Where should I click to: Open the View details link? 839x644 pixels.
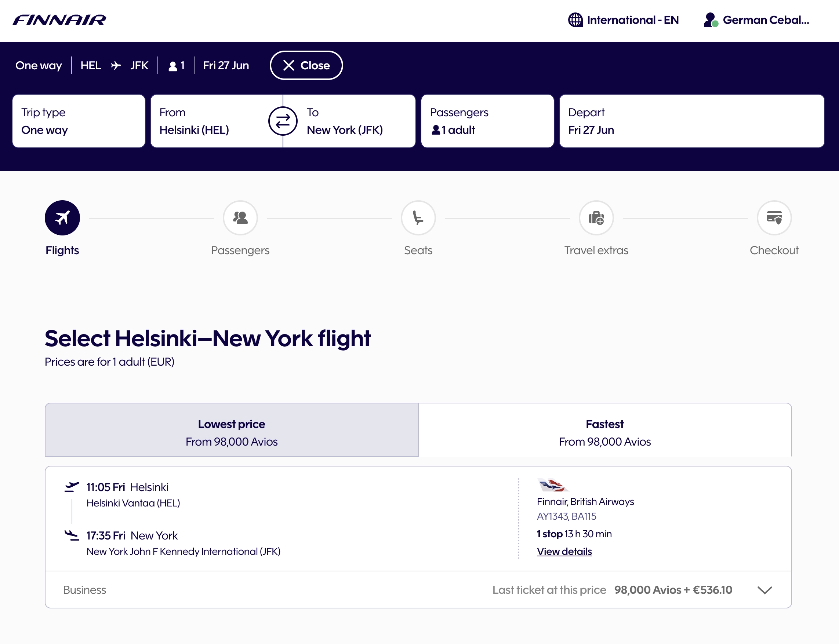[x=564, y=551]
